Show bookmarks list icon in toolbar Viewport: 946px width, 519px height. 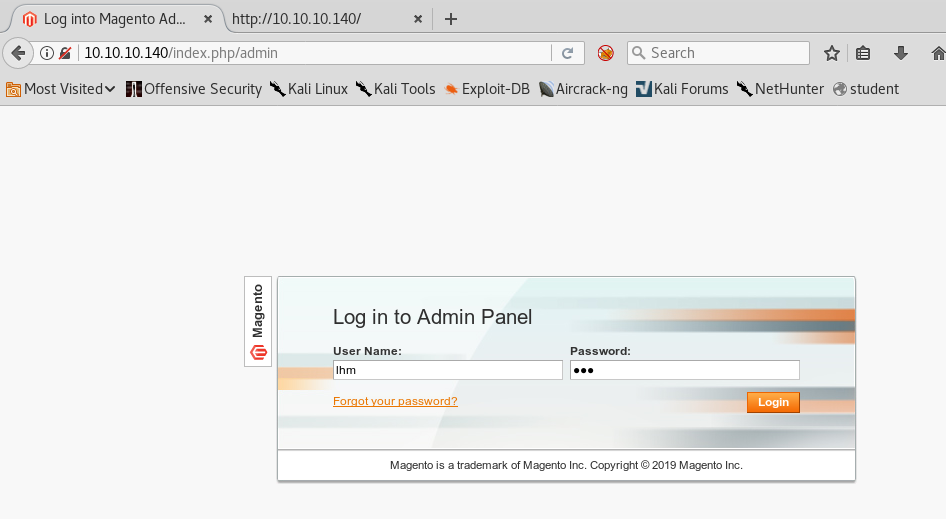coord(864,53)
